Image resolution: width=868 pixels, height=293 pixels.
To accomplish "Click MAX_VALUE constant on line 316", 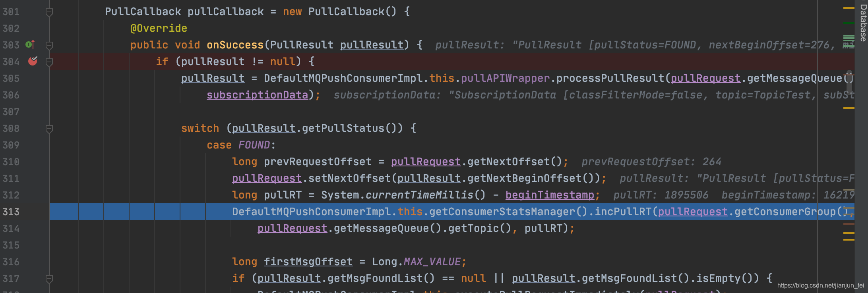I will pos(432,262).
